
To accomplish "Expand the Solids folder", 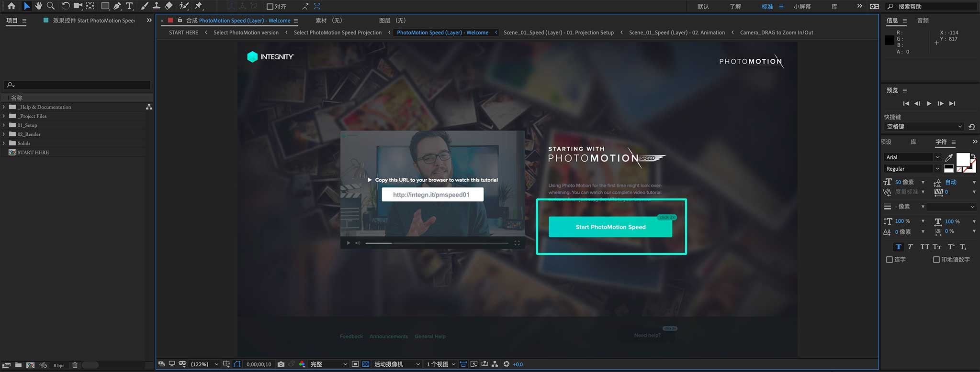I will coord(4,143).
